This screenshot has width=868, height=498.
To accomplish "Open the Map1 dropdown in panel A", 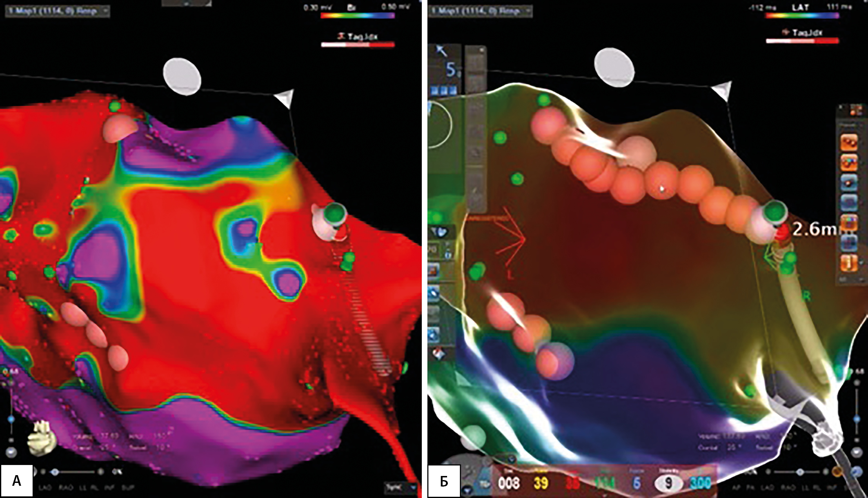I will pos(58,11).
